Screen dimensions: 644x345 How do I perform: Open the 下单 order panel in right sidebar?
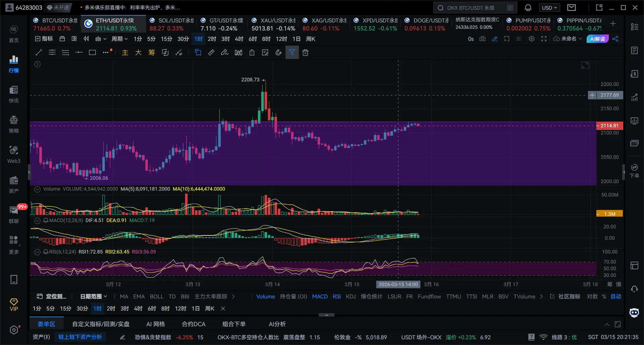(x=634, y=171)
